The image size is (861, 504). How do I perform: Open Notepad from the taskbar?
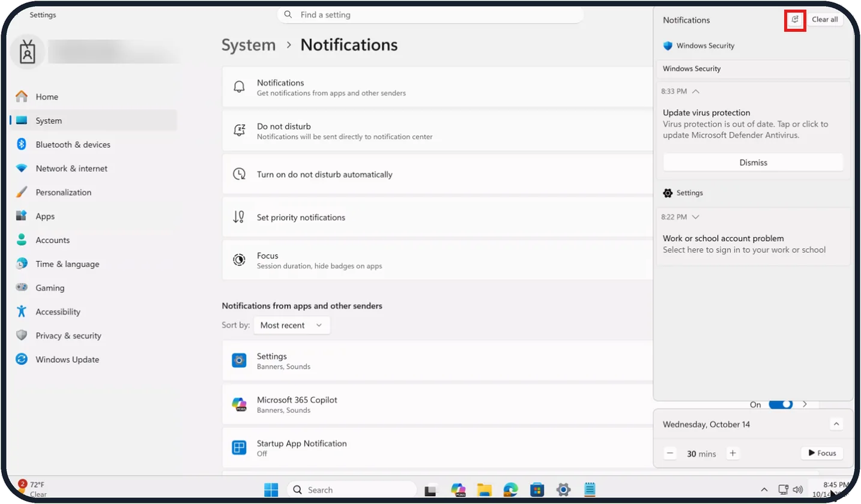[590, 490]
